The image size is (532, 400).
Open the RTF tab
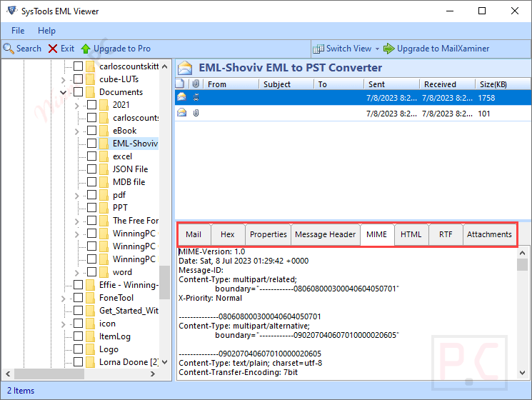(x=446, y=234)
